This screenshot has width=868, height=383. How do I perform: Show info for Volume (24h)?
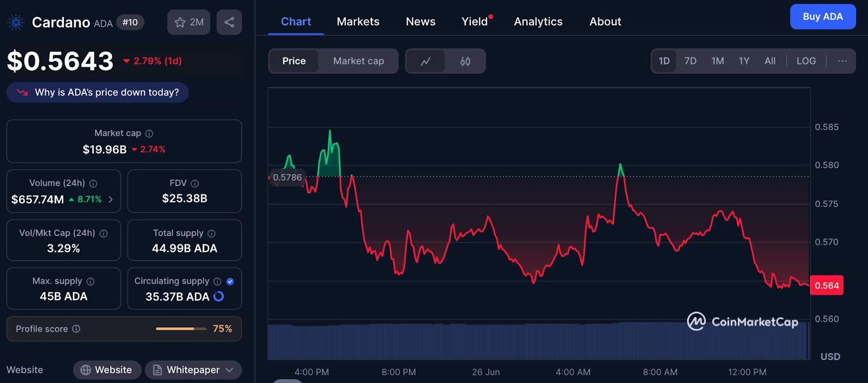93,183
